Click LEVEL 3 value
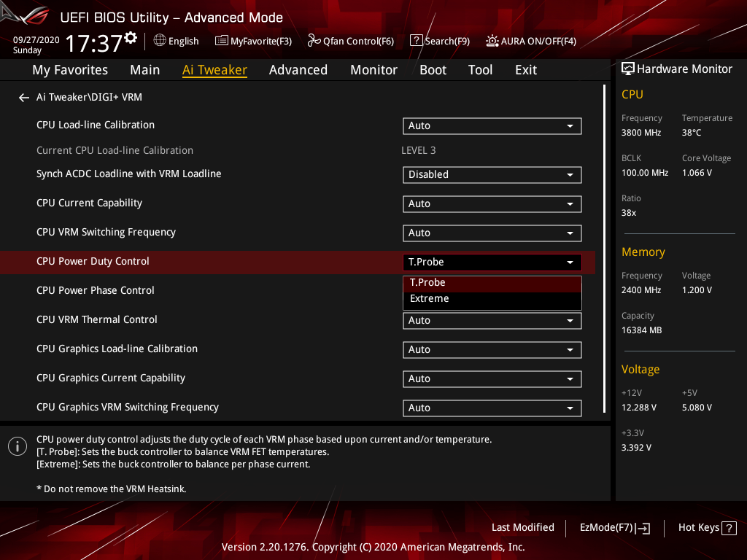This screenshot has height=560, width=747. pos(418,150)
